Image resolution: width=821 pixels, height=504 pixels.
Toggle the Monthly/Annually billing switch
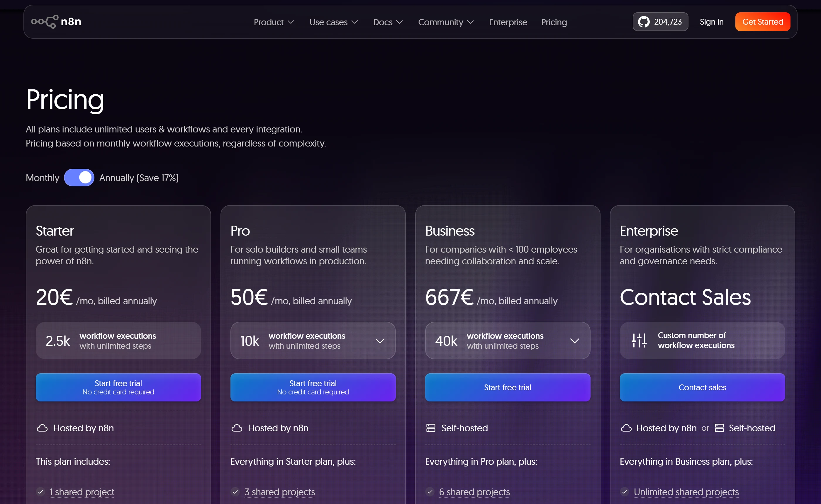pyautogui.click(x=79, y=178)
